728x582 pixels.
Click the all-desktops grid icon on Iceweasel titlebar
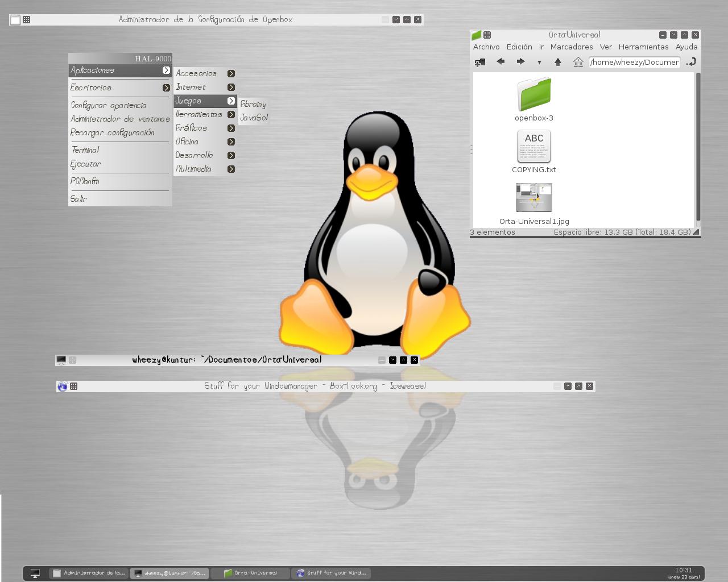[73, 386]
